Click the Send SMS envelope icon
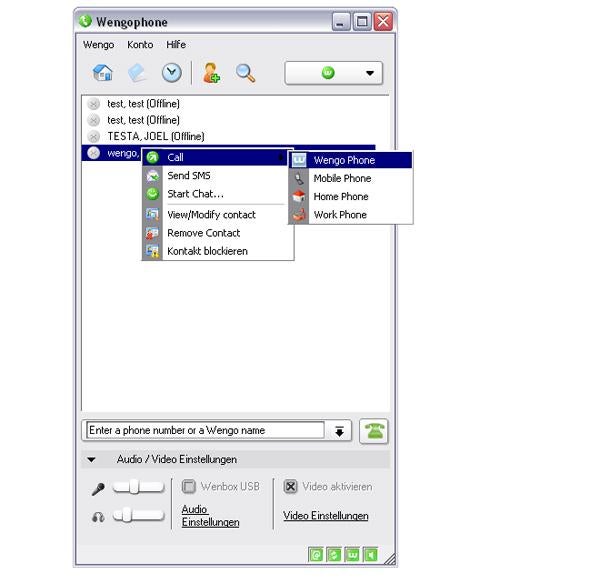 point(152,176)
